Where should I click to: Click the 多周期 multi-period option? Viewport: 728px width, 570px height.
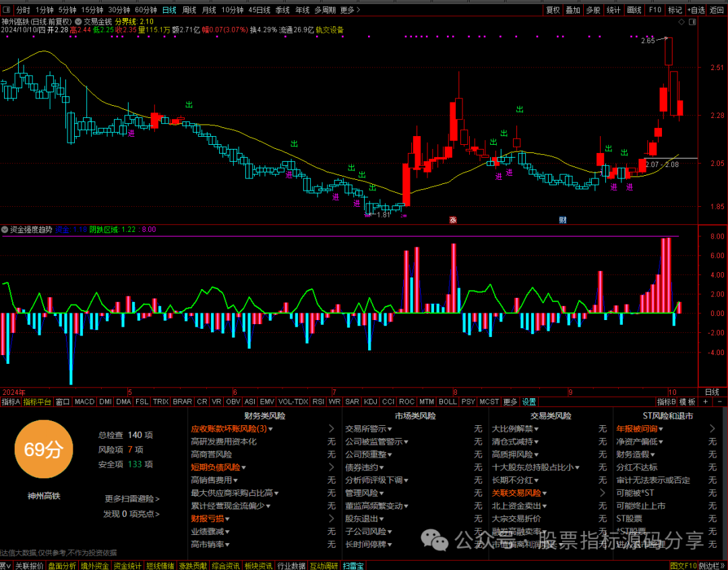(x=325, y=9)
